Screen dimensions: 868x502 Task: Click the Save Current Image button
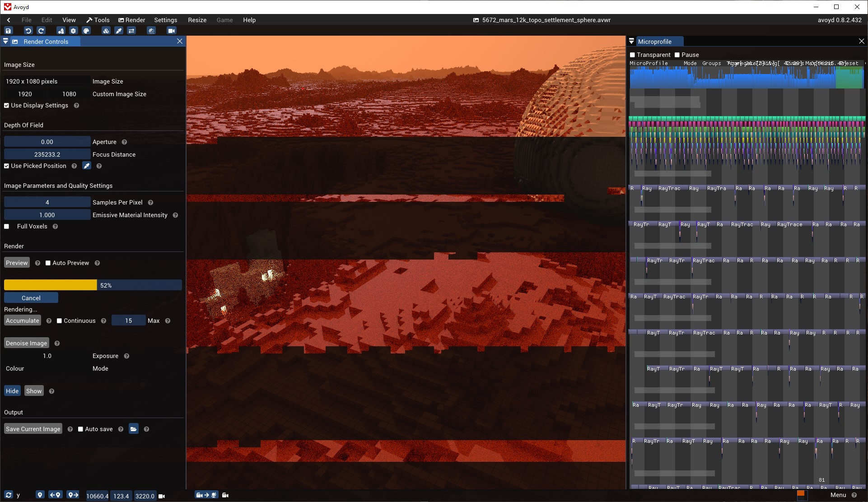[x=33, y=429]
